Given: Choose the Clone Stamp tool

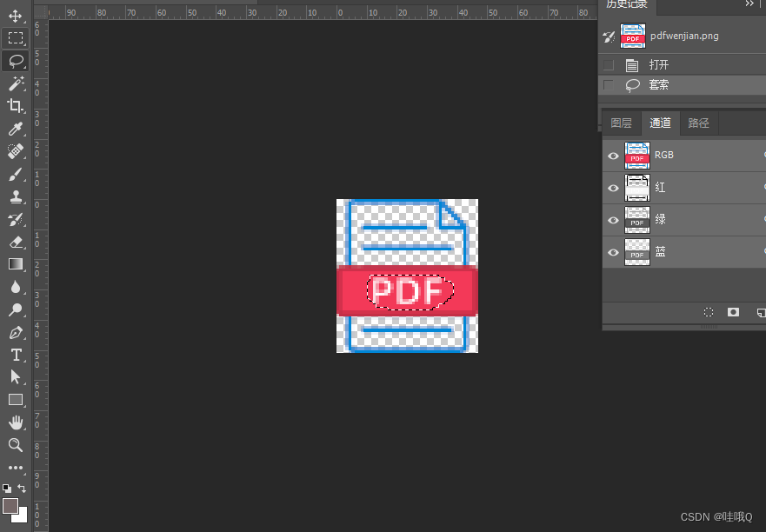Looking at the screenshot, I should pos(16,196).
